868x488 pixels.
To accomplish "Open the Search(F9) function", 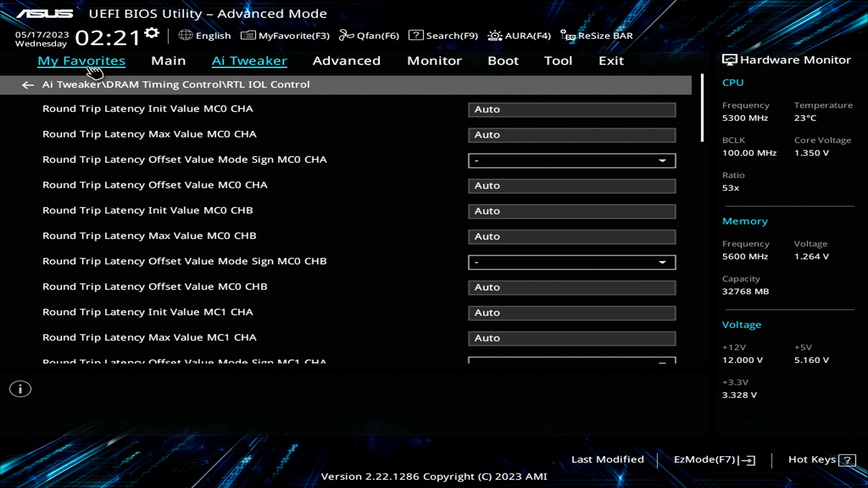I will pos(443,35).
